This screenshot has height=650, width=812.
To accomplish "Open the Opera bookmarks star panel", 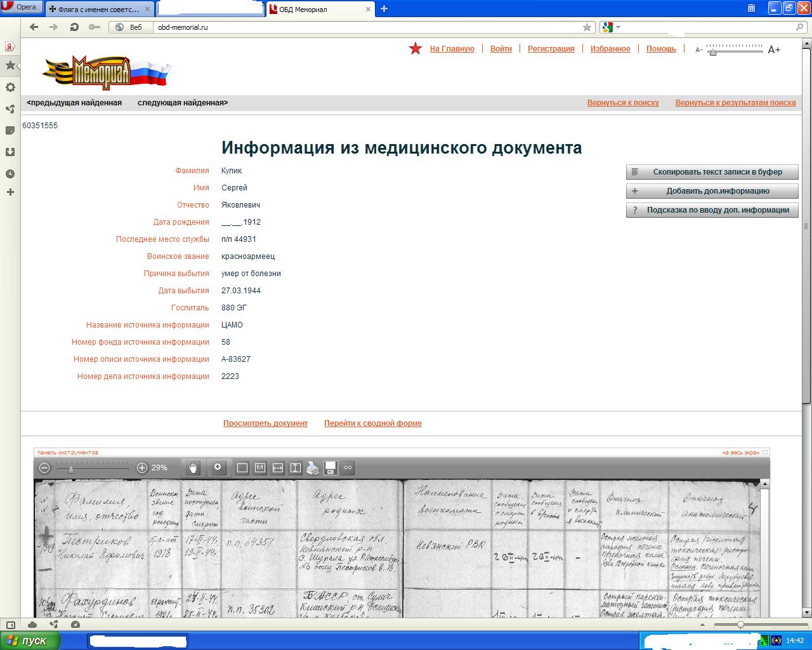I will click(10, 65).
